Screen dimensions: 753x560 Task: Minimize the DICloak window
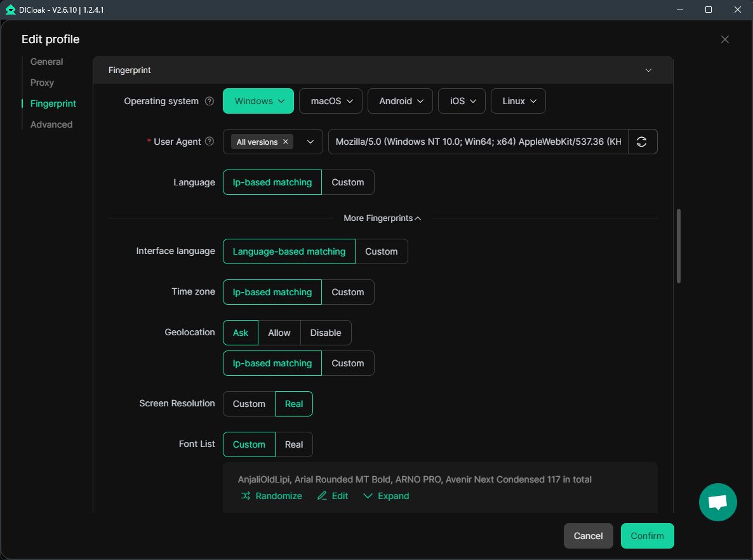pyautogui.click(x=679, y=10)
